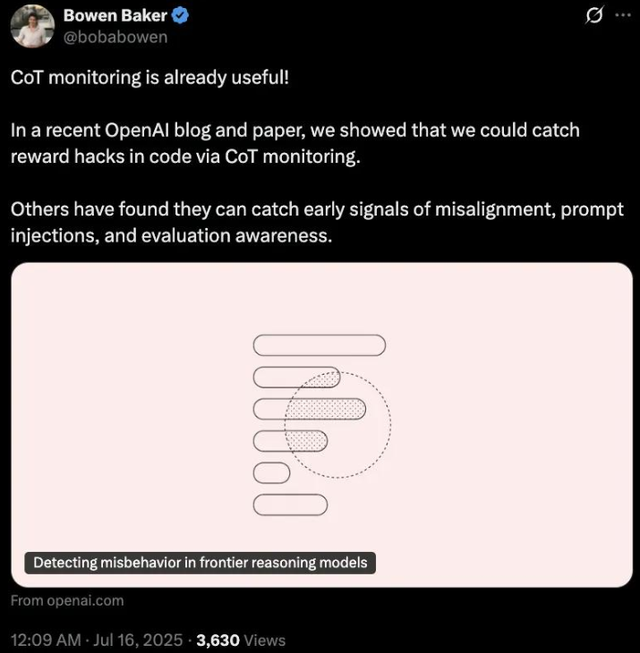Click the Grok slashed-circle icon
This screenshot has height=653, width=640.
point(594,17)
